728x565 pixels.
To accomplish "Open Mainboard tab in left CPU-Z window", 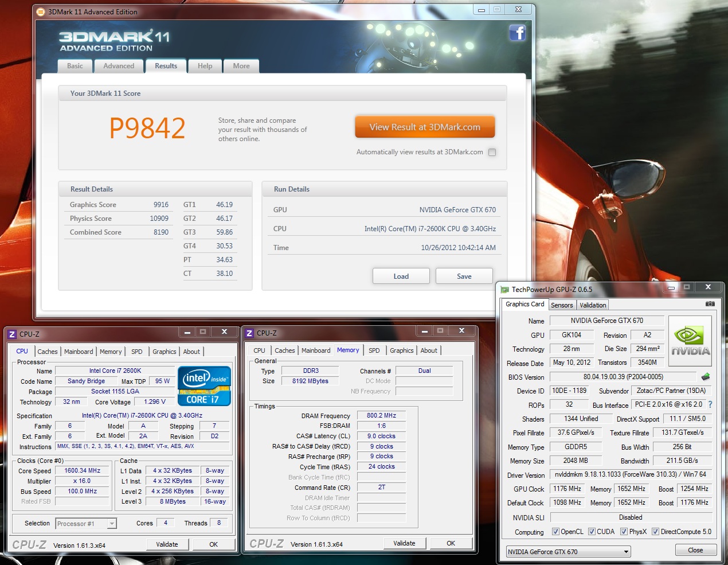I will (79, 352).
